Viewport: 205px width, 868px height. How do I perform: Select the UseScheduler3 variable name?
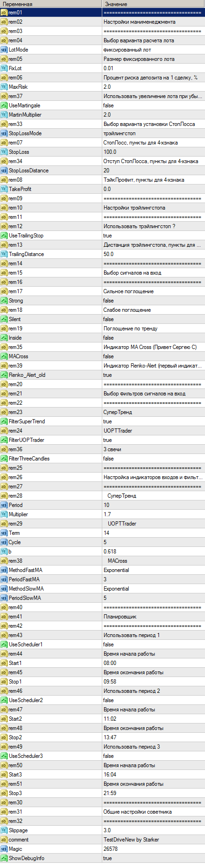click(26, 756)
